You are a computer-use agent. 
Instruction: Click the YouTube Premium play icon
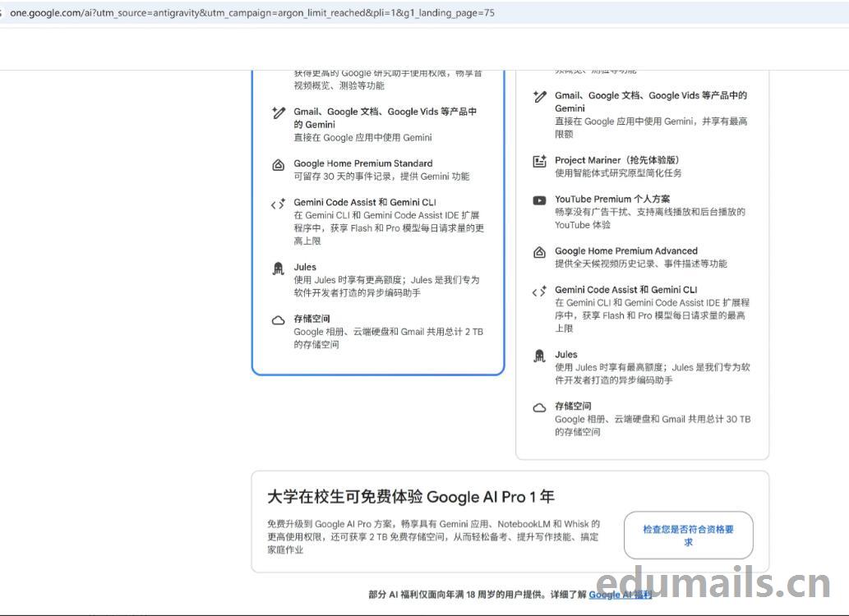pos(539,200)
